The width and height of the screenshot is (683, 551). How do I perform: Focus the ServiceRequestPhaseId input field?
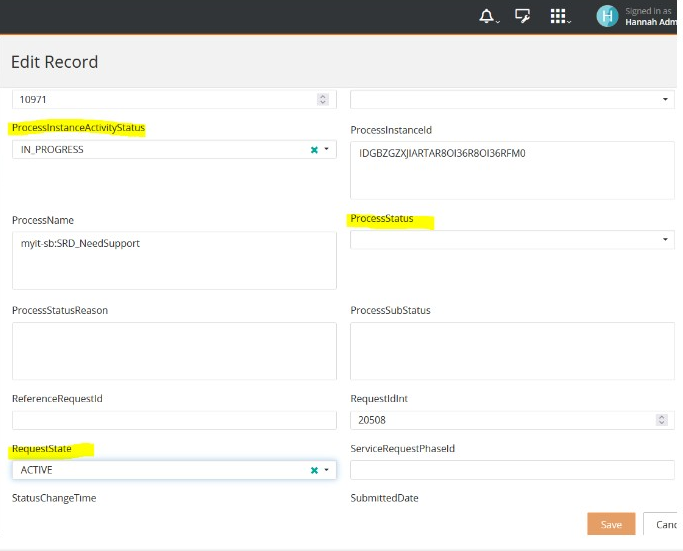point(512,470)
